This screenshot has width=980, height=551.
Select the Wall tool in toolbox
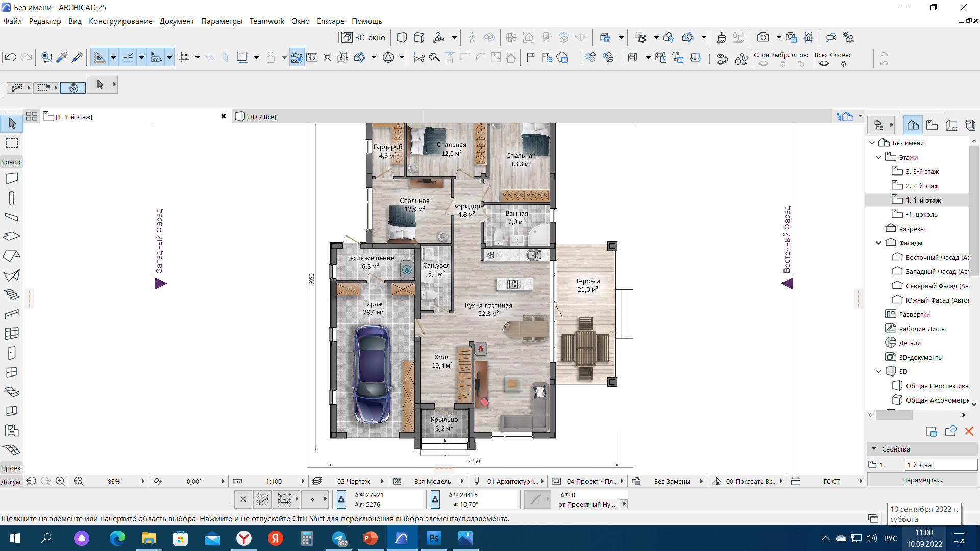tap(12, 179)
